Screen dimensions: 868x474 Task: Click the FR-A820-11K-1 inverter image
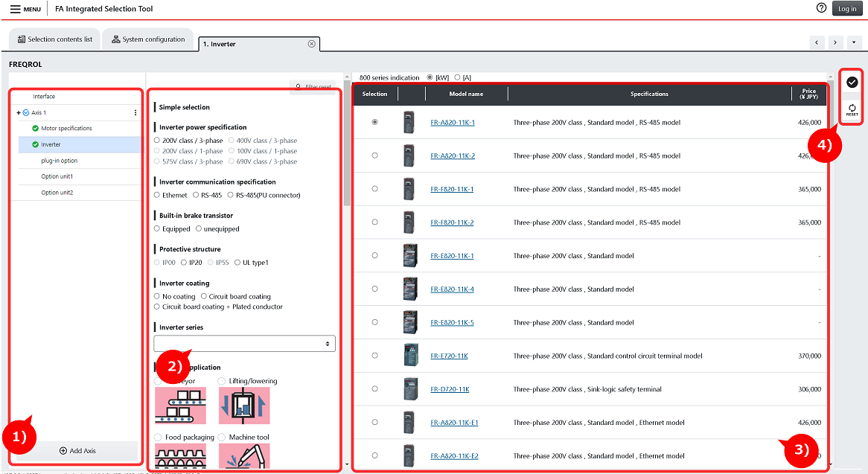(x=409, y=122)
